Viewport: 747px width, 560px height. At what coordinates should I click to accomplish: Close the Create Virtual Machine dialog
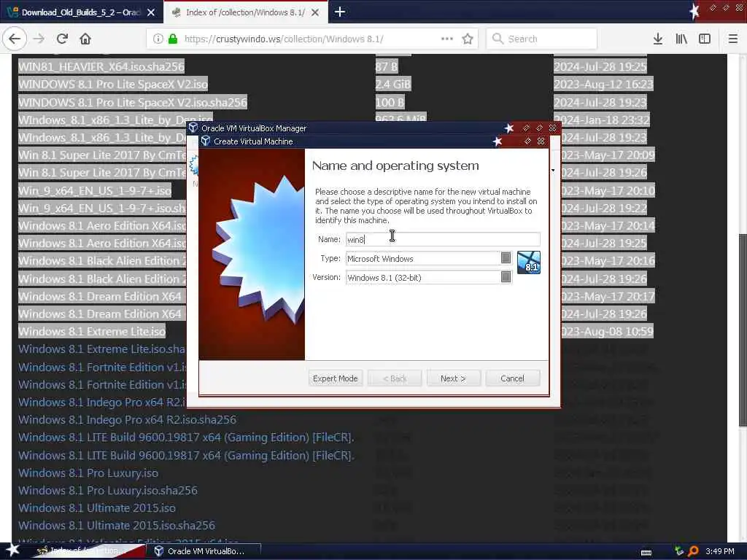(x=541, y=141)
